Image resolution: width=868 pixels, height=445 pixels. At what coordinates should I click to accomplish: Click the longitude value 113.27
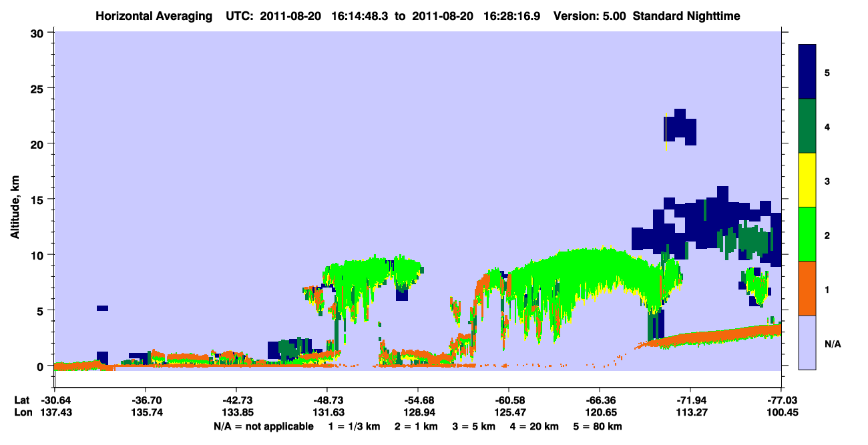[690, 413]
